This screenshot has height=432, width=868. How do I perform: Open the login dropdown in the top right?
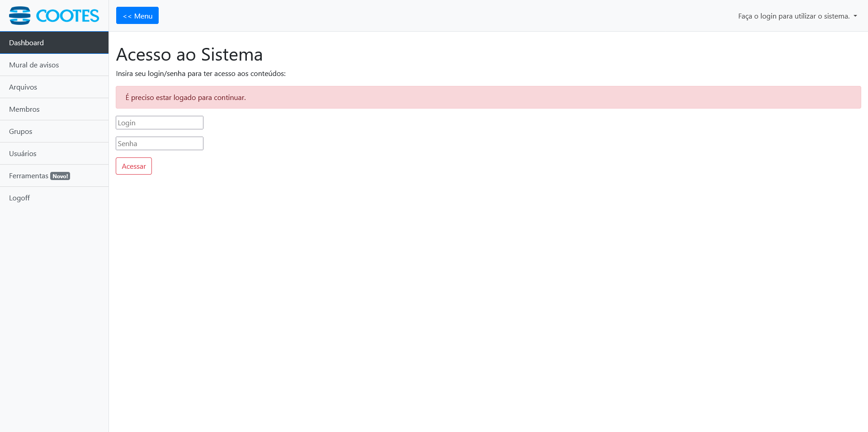coord(797,16)
